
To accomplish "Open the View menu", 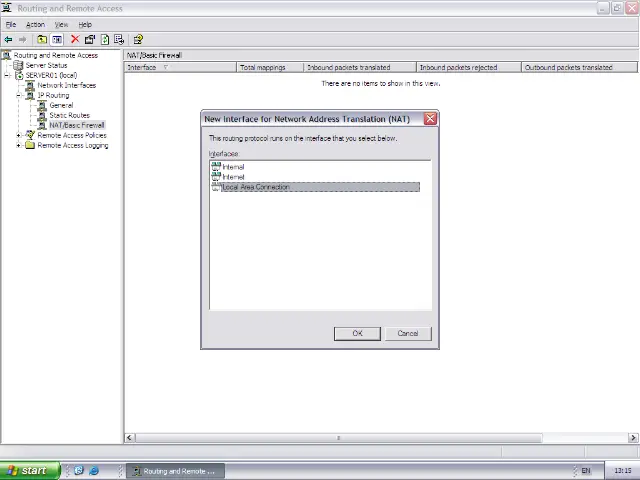I will click(62, 24).
